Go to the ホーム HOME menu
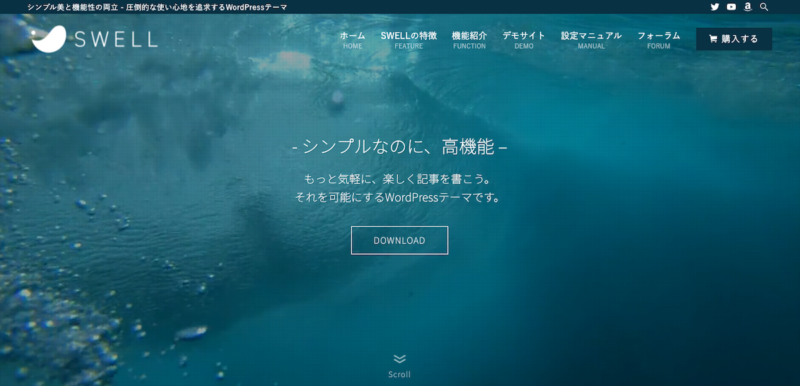 point(353,40)
